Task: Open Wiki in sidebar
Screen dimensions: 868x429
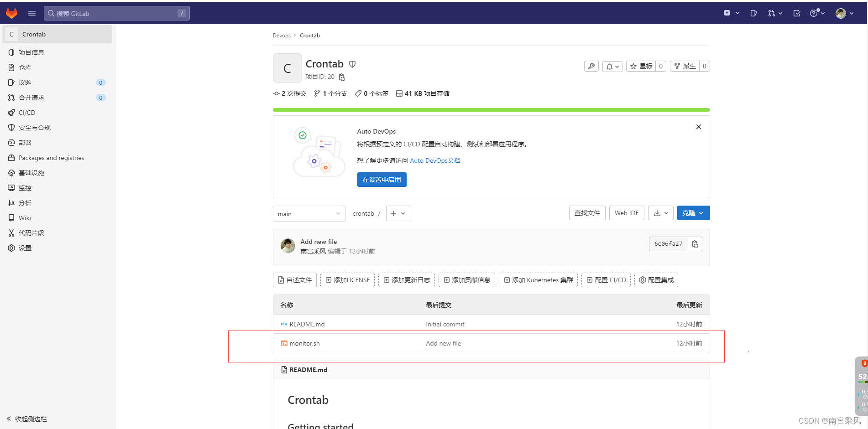Action: click(57, 218)
